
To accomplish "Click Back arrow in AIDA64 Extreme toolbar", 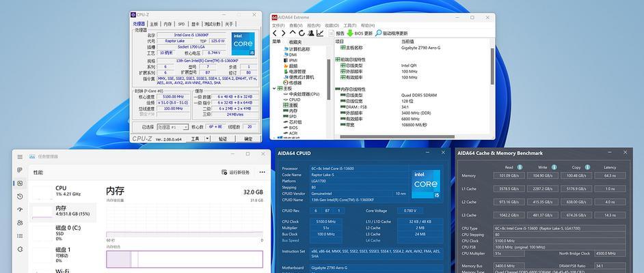I will tap(275, 33).
